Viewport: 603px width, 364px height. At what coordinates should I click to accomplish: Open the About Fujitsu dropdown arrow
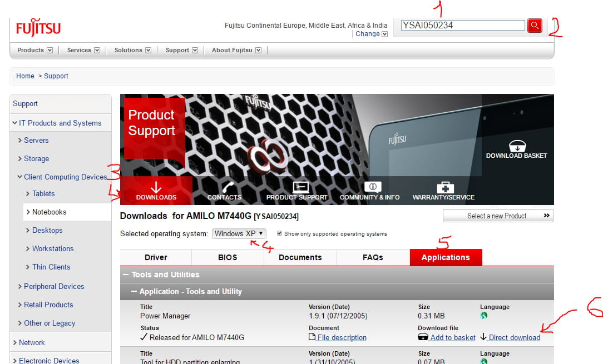[259, 51]
